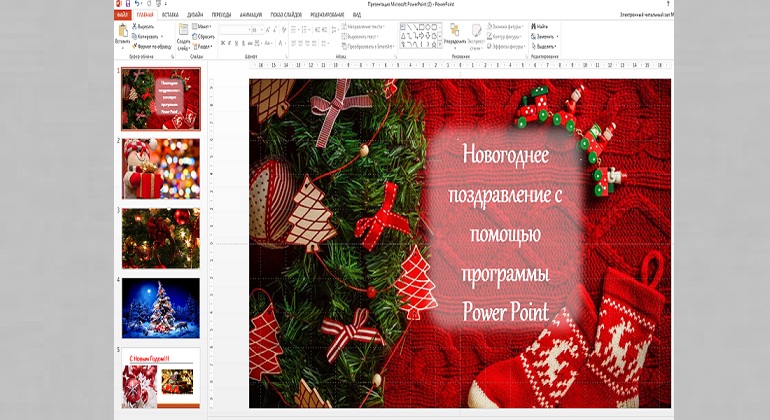Align text right in paragraph group

pyautogui.click(x=307, y=43)
